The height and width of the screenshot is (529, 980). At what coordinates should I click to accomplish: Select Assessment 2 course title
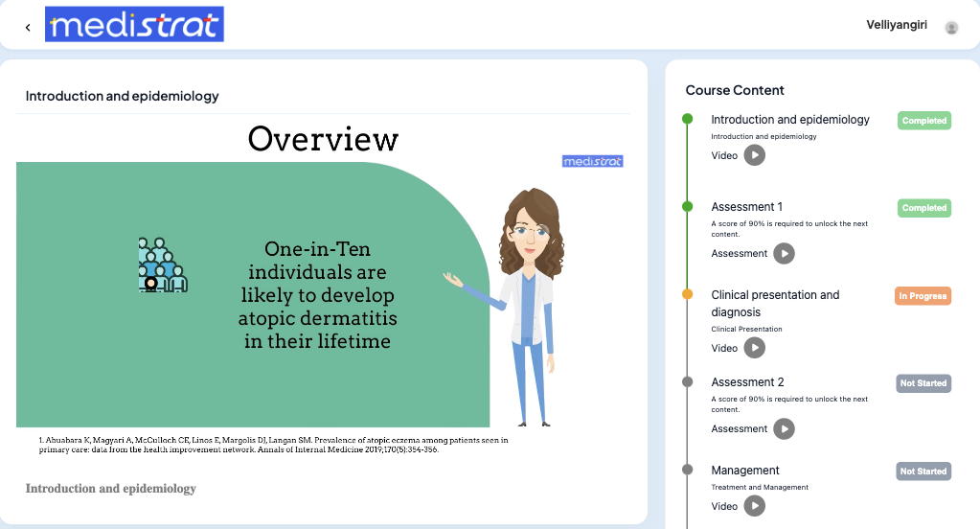point(747,382)
